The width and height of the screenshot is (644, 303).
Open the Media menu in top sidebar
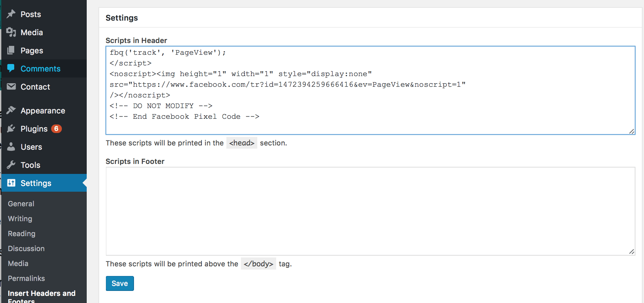click(x=44, y=32)
